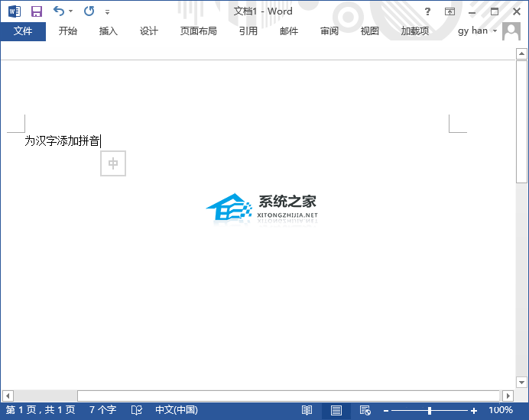Undo the last action
This screenshot has height=420, width=529.
[59, 11]
